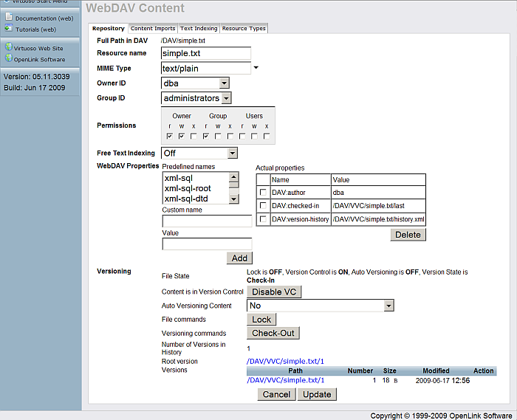The height and width of the screenshot is (420, 517).
Task: Open the Auto Versioning Content dropdown
Action: pos(388,306)
